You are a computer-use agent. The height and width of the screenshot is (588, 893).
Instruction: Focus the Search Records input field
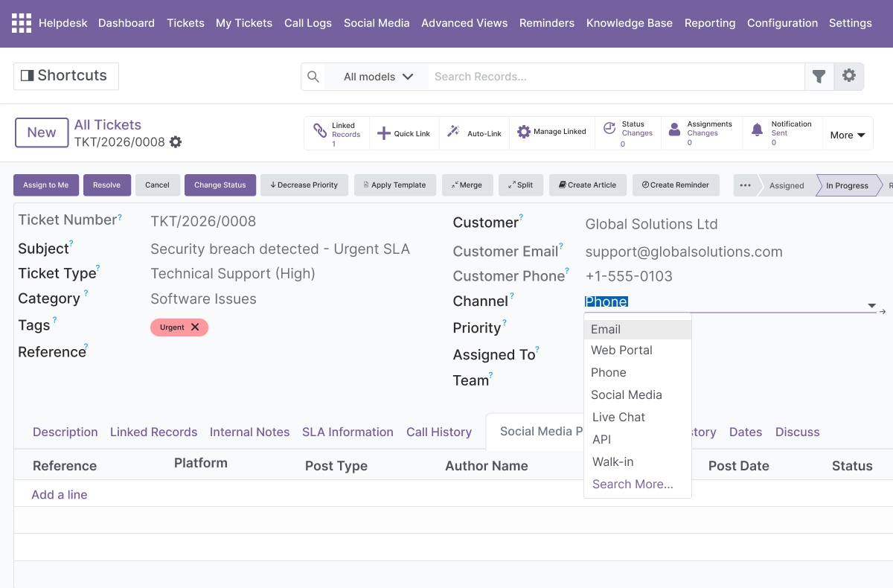[616, 77]
